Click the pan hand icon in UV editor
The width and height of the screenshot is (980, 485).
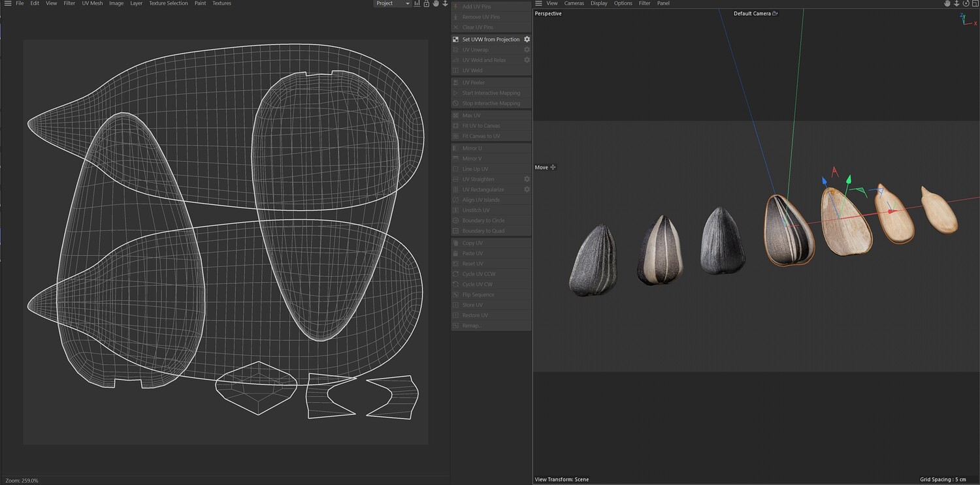pos(436,4)
